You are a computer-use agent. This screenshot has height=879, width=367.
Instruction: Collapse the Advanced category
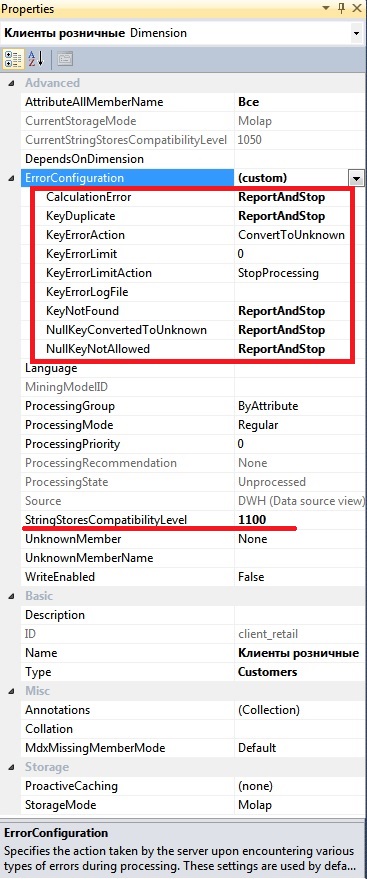(11, 83)
